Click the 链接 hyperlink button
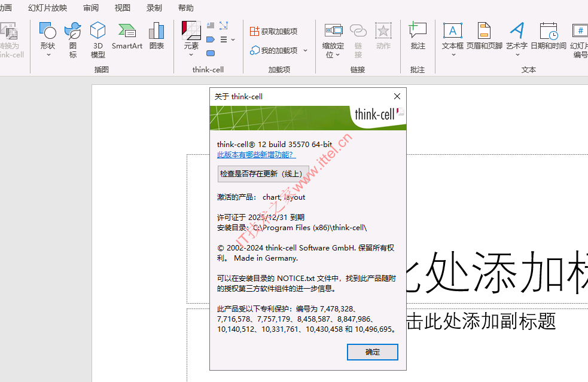Screen dimensions: 588x382 coord(358,39)
